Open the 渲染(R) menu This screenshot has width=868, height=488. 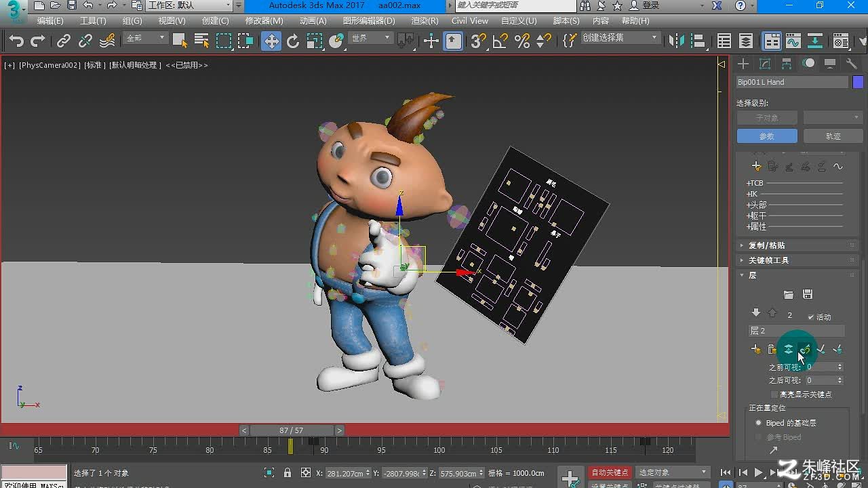click(x=425, y=21)
